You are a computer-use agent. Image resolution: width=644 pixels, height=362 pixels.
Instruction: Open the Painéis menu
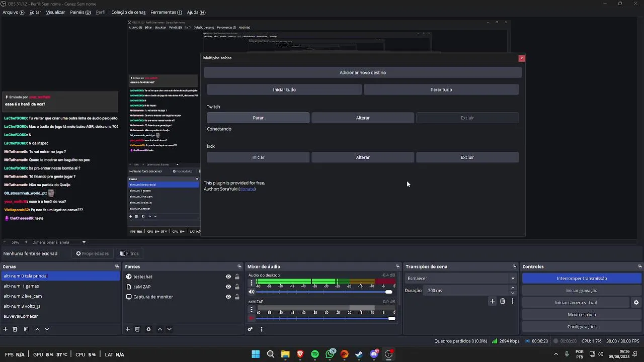(80, 12)
